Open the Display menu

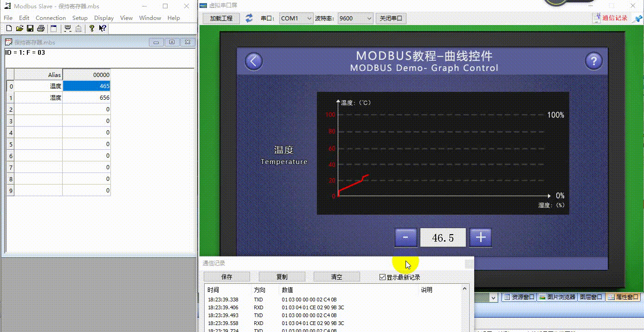coord(104,18)
